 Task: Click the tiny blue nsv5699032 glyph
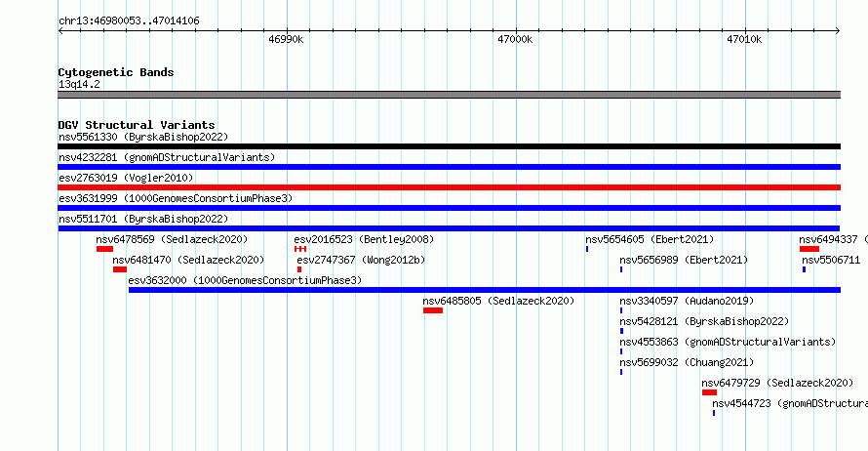(x=621, y=372)
